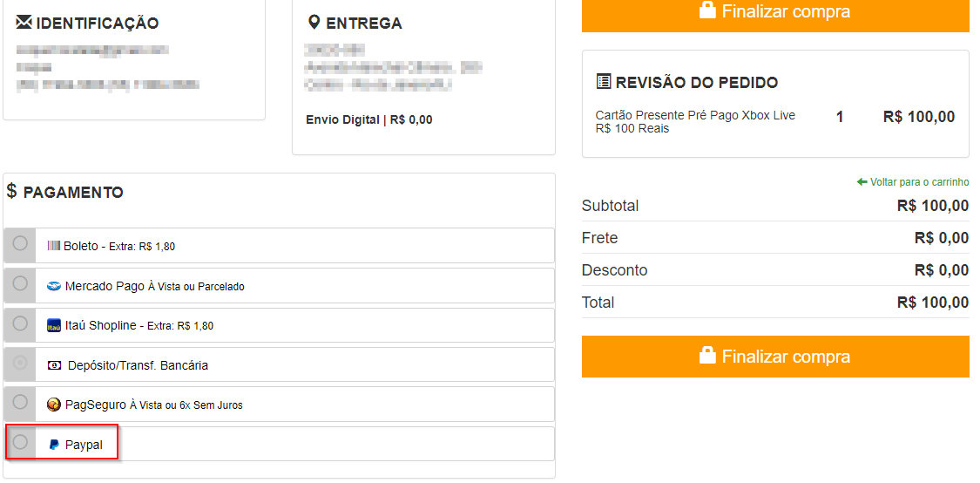Select the Boleto payment radio button

pyautogui.click(x=20, y=243)
